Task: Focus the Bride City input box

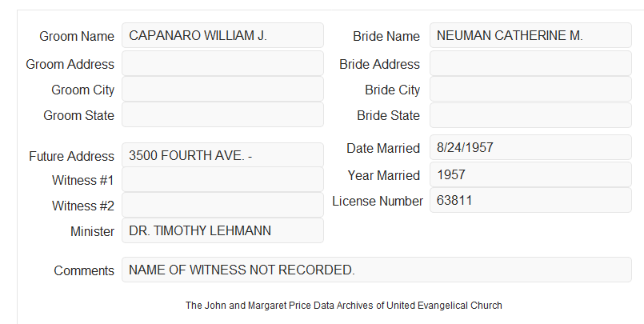Action: point(530,89)
